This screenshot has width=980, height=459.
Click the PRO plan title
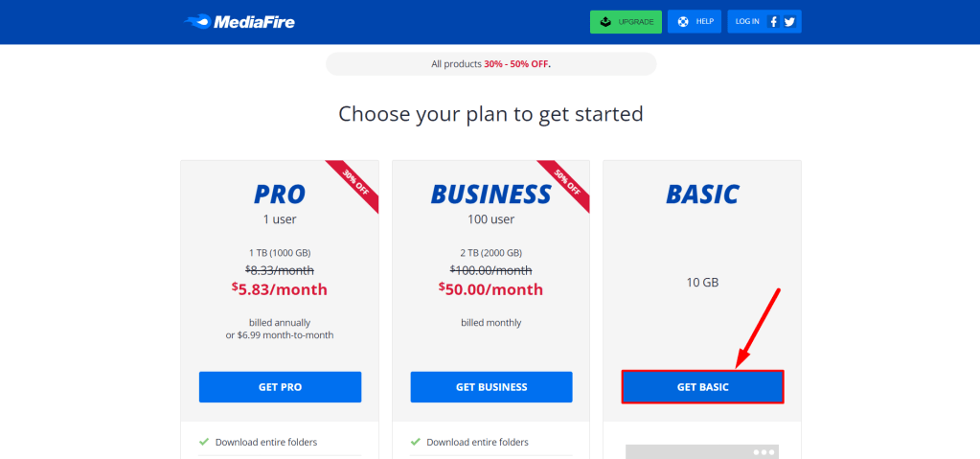[x=280, y=194]
